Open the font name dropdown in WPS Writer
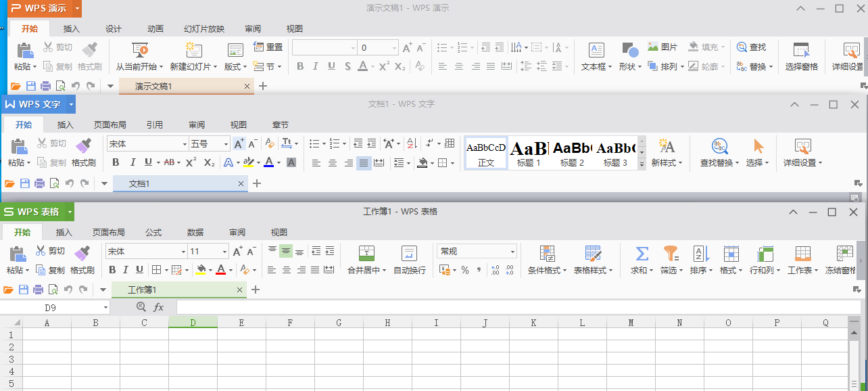Screen dimensions: 868x391 point(185,144)
